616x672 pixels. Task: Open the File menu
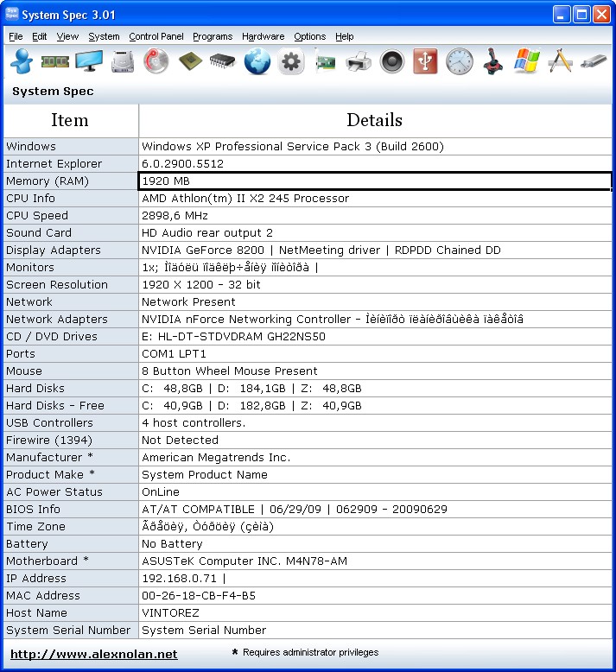coord(16,36)
